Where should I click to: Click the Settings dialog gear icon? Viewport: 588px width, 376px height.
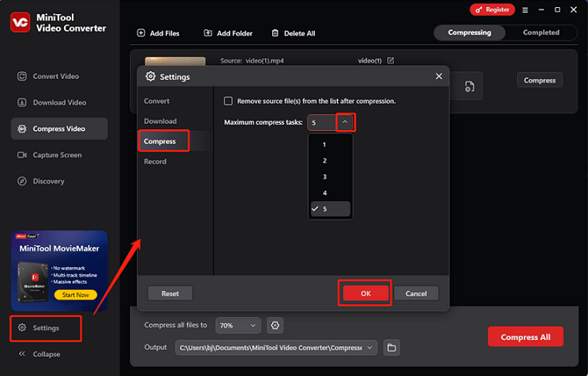coord(151,76)
